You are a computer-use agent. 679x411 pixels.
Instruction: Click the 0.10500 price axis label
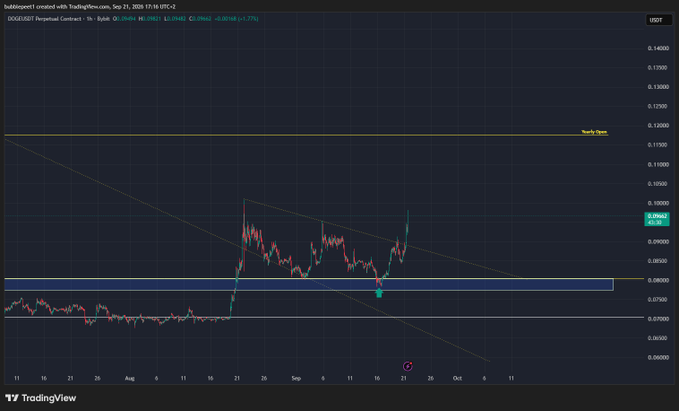(x=658, y=184)
